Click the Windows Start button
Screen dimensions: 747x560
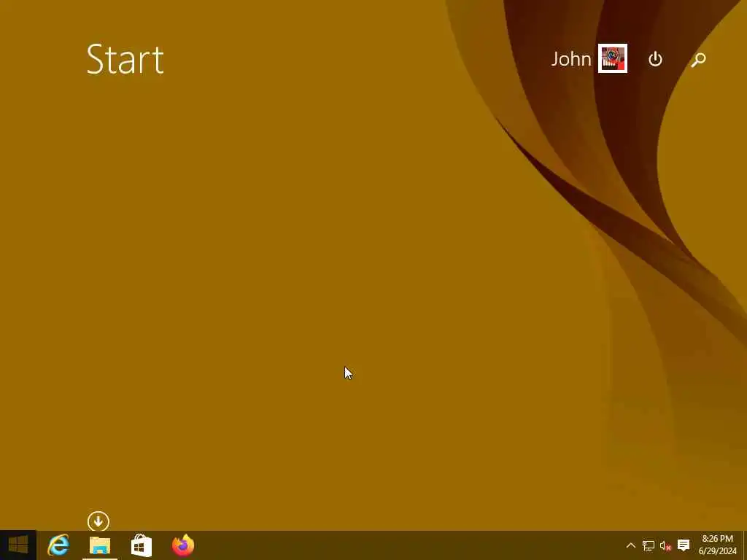click(18, 545)
